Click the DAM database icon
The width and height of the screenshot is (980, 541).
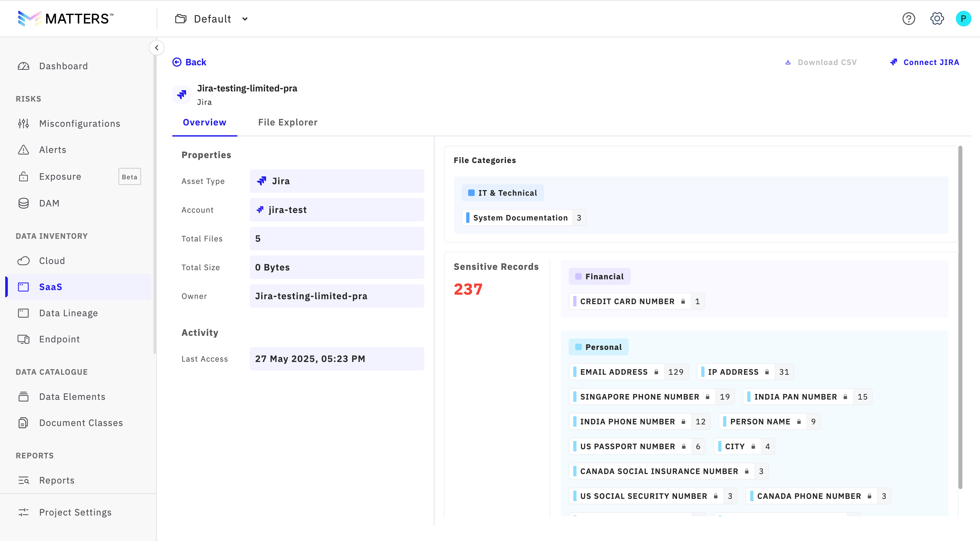(24, 203)
